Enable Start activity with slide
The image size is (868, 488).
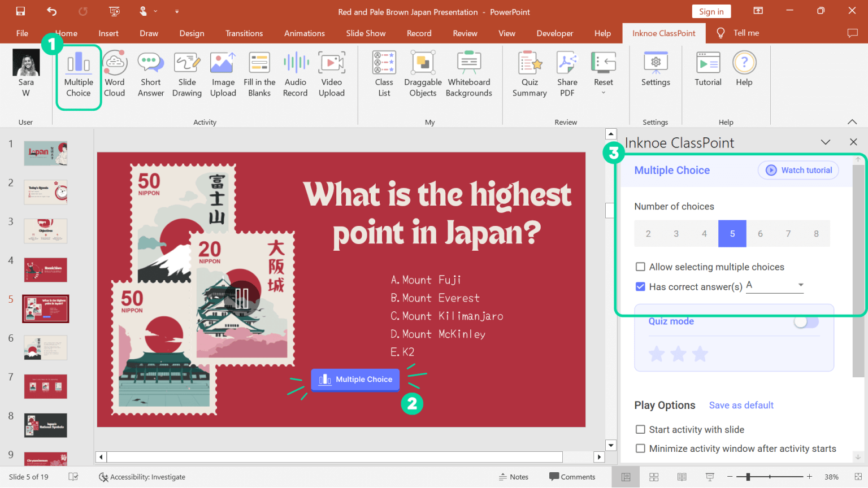click(640, 429)
